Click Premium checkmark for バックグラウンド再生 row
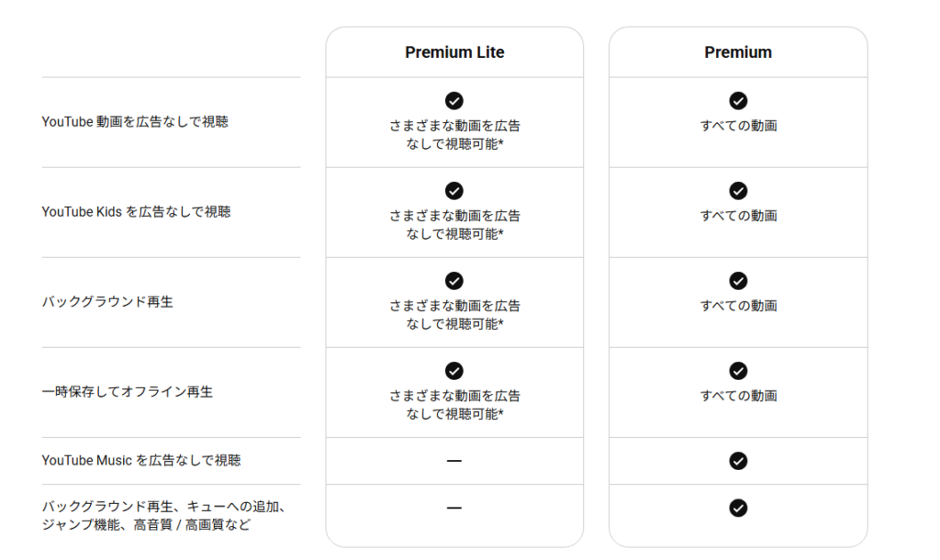The height and width of the screenshot is (560, 940). click(x=738, y=281)
